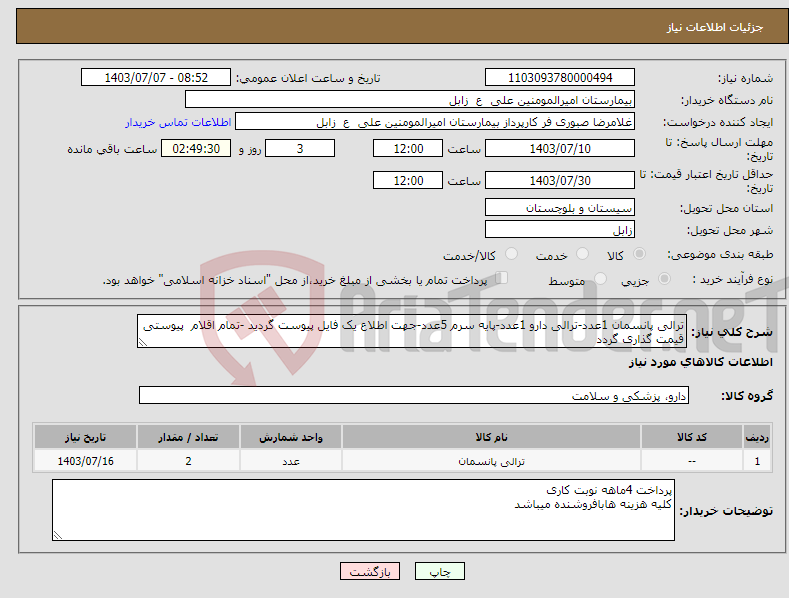Click the announcement date field 1403/07/07 - 08:52
Viewport: 789px width, 598px height.
156,78
